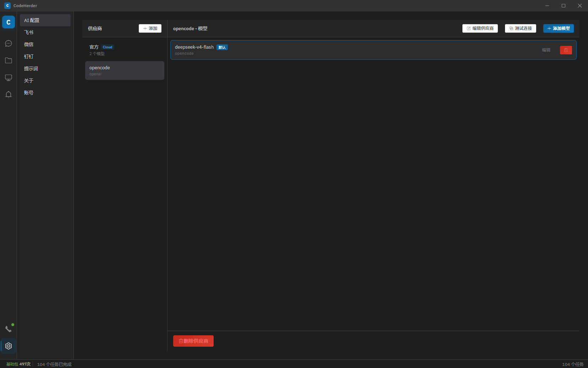
Task: Open the monitor sidebar icon
Action: click(x=9, y=77)
